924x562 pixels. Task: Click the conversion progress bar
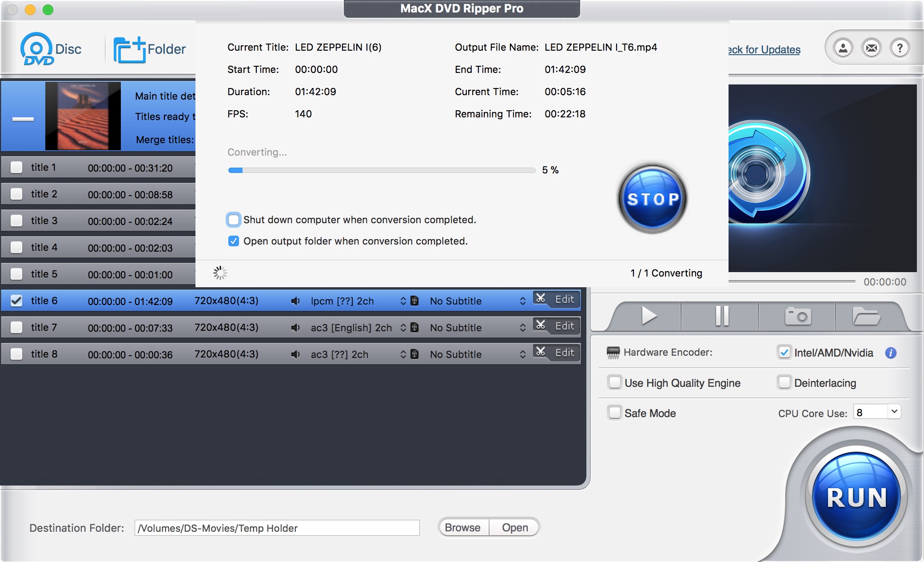pyautogui.click(x=381, y=170)
